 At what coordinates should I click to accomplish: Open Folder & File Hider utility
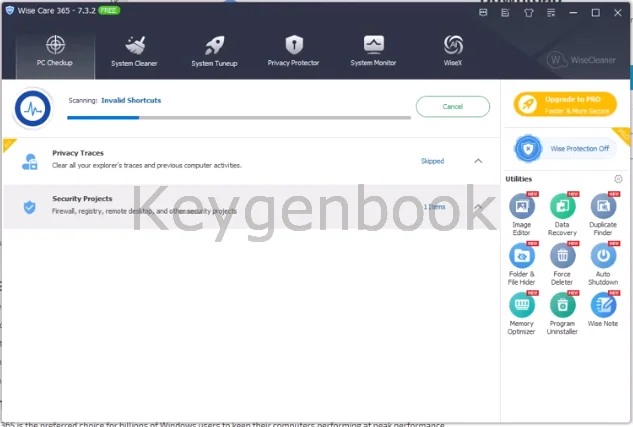point(522,258)
